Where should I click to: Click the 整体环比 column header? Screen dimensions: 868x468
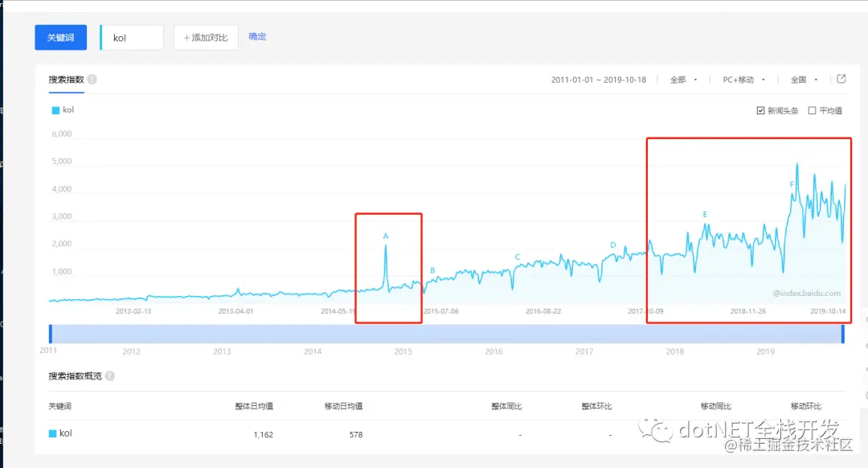pyautogui.click(x=596, y=406)
